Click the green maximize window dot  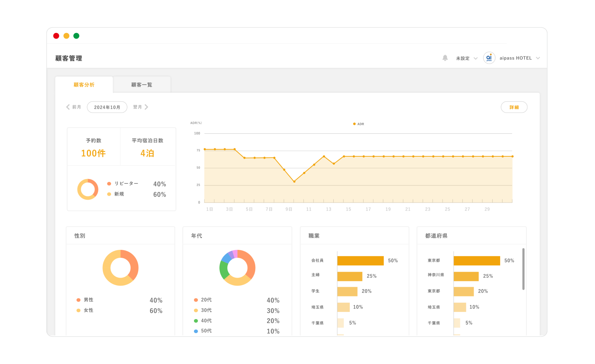coord(76,36)
